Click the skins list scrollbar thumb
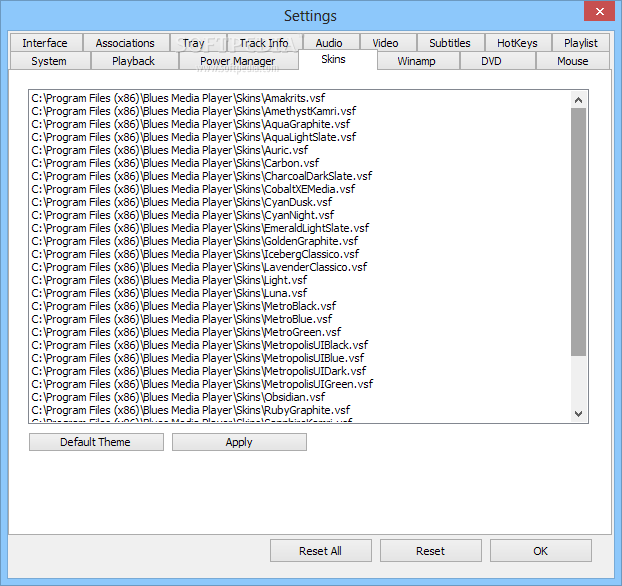This screenshot has height=586, width=622. tap(578, 232)
